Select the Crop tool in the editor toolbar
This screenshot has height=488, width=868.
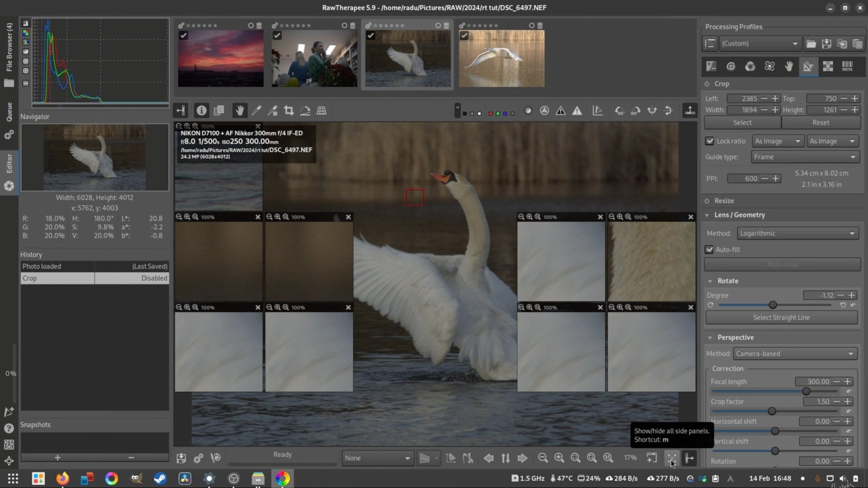(288, 110)
